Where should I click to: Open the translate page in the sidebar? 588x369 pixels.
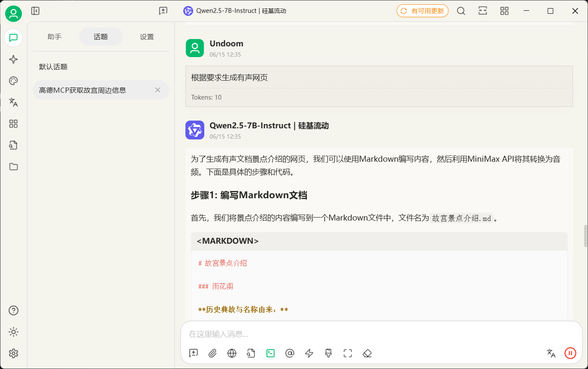(x=13, y=102)
